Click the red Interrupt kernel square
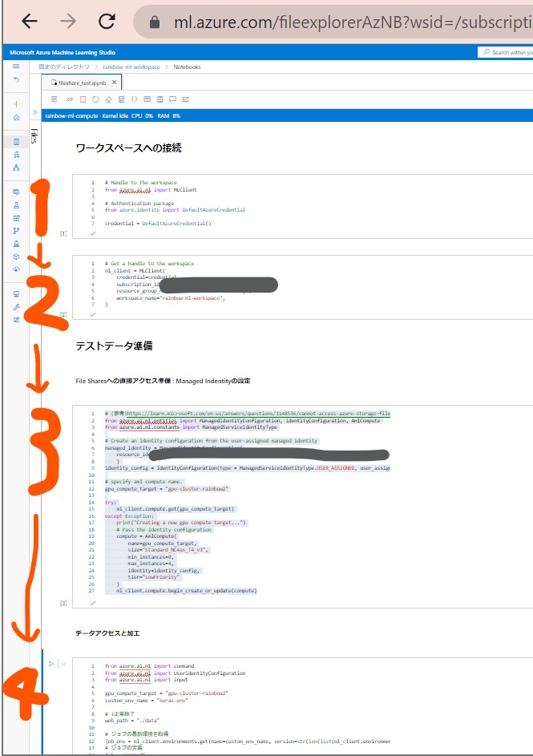This screenshot has width=533, height=756. click(83, 99)
